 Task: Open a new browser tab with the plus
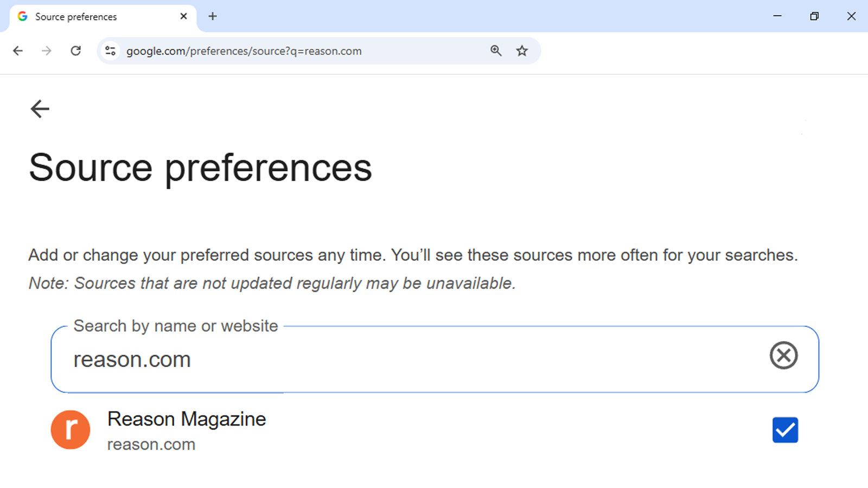tap(212, 16)
